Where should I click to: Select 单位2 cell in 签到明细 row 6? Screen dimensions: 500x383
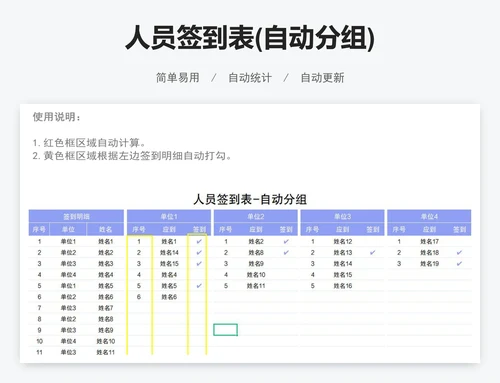point(68,297)
